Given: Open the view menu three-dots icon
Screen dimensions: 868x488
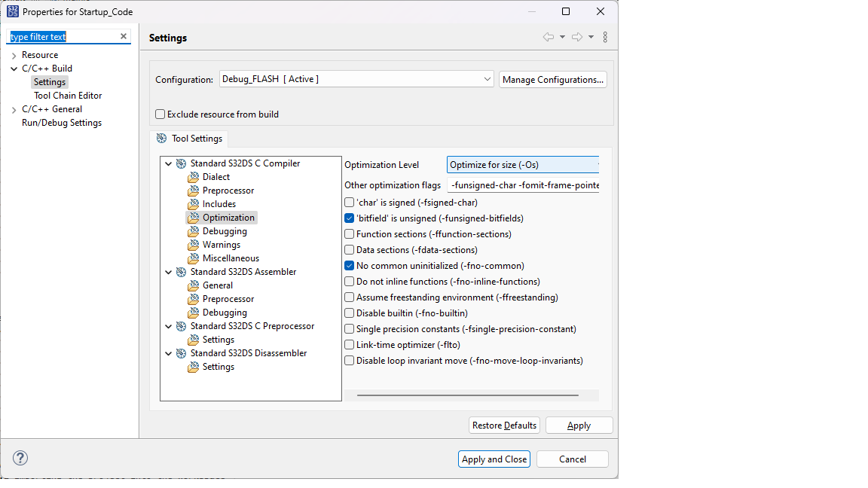Looking at the screenshot, I should (605, 38).
